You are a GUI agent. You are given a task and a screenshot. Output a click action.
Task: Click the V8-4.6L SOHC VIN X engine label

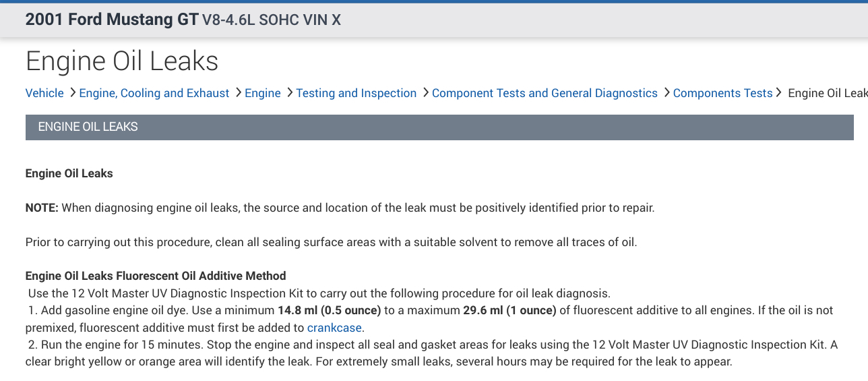point(272,20)
